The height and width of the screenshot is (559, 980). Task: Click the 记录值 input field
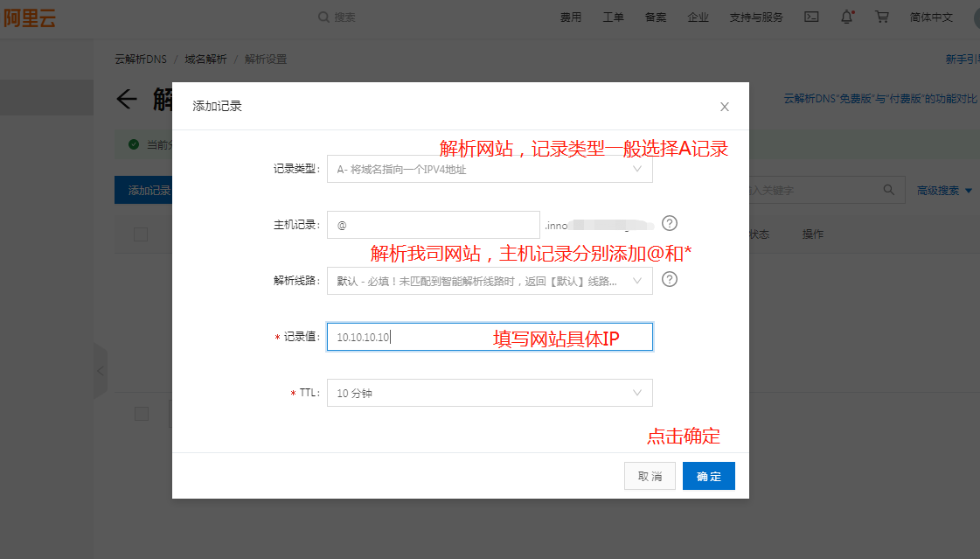tap(490, 337)
